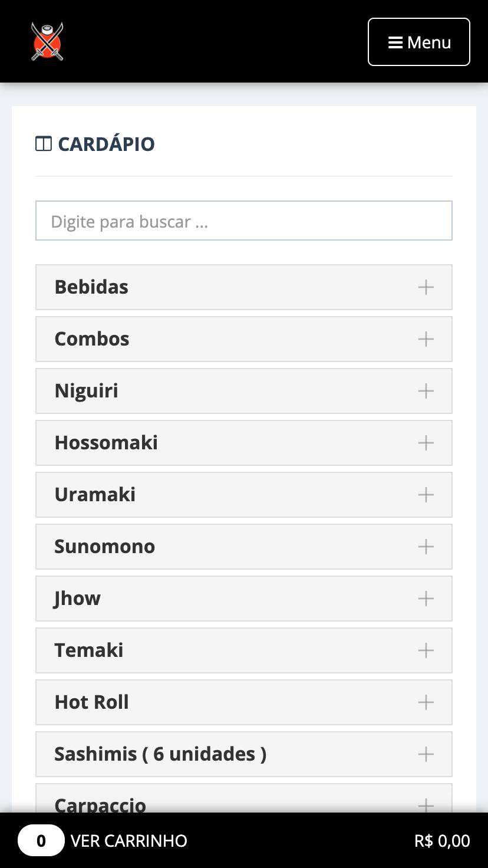Open the Sashimis (6 unidades) category
488x868 pixels.
244,754
